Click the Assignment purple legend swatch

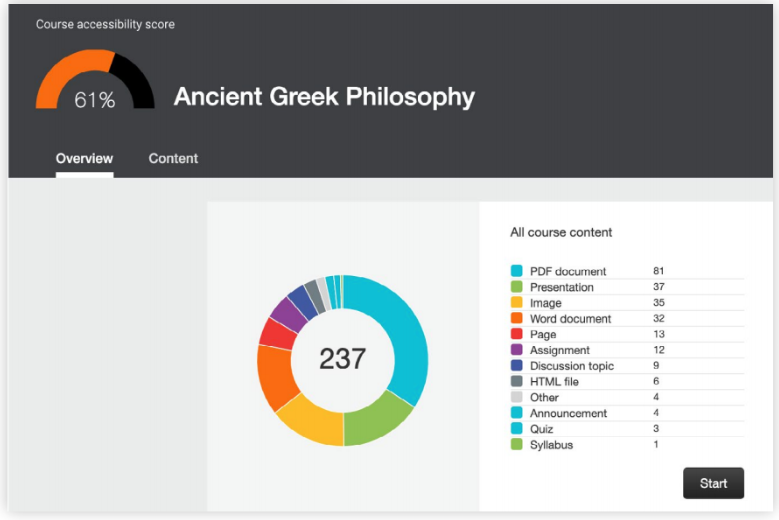click(x=517, y=350)
